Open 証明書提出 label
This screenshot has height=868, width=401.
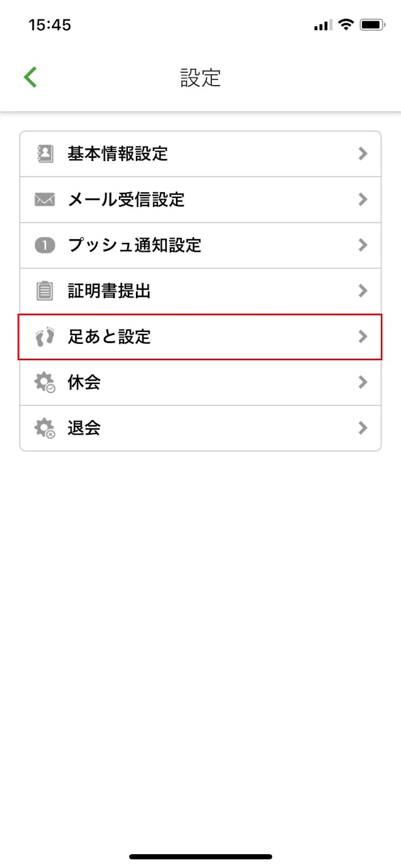pyautogui.click(x=109, y=291)
